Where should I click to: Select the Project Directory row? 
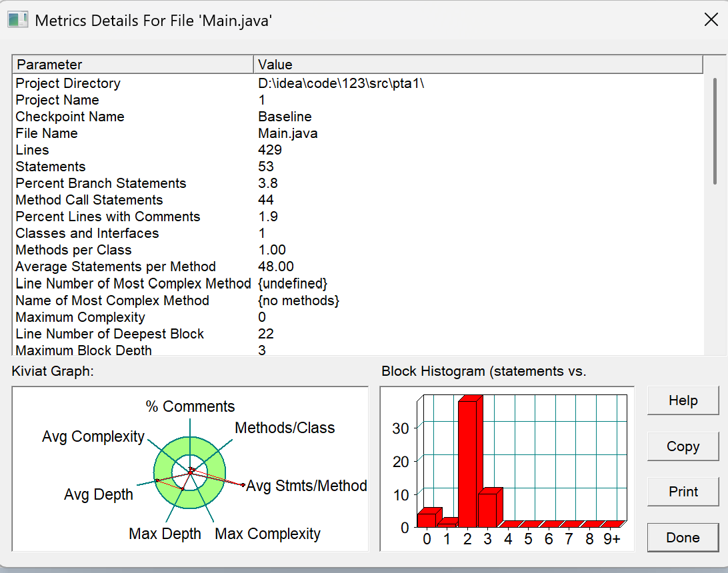click(357, 83)
